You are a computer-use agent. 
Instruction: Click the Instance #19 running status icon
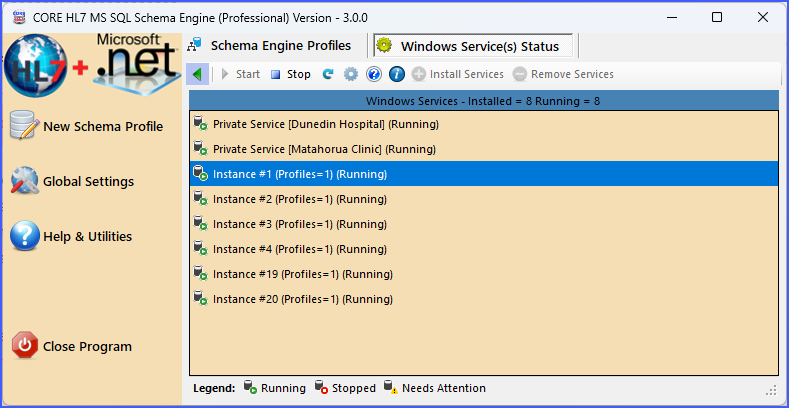(200, 274)
